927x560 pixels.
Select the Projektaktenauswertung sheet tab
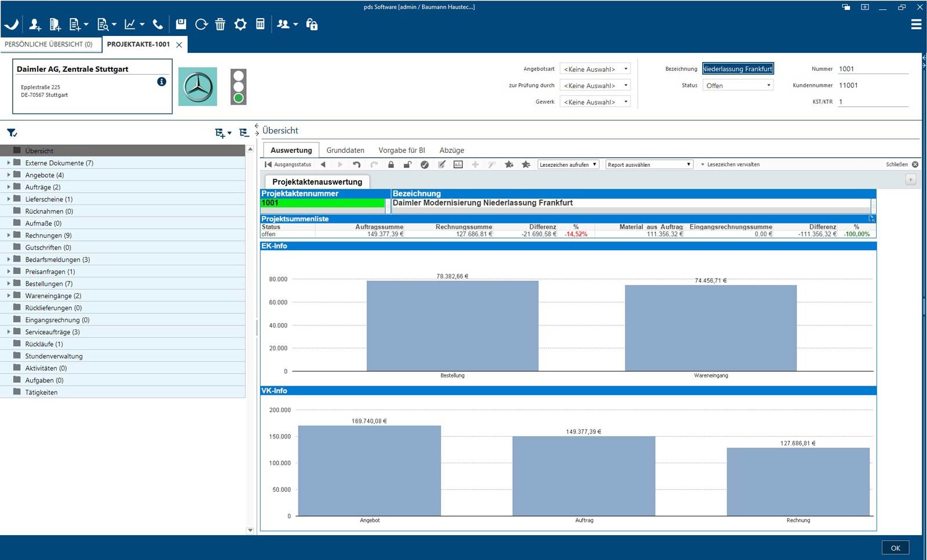317,181
